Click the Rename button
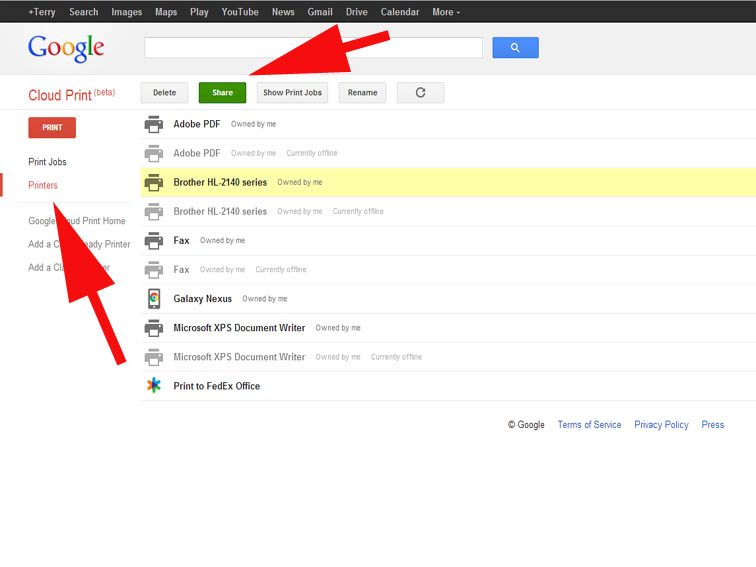The height and width of the screenshot is (567, 756). pyautogui.click(x=362, y=93)
